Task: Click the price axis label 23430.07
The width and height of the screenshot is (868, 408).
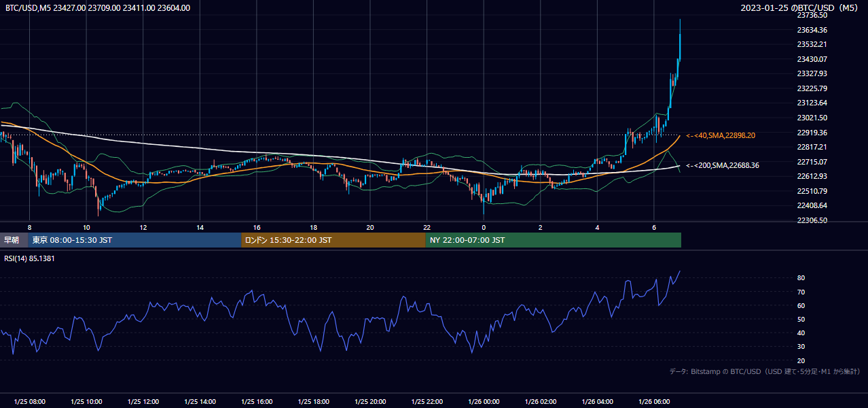Action: [x=812, y=59]
